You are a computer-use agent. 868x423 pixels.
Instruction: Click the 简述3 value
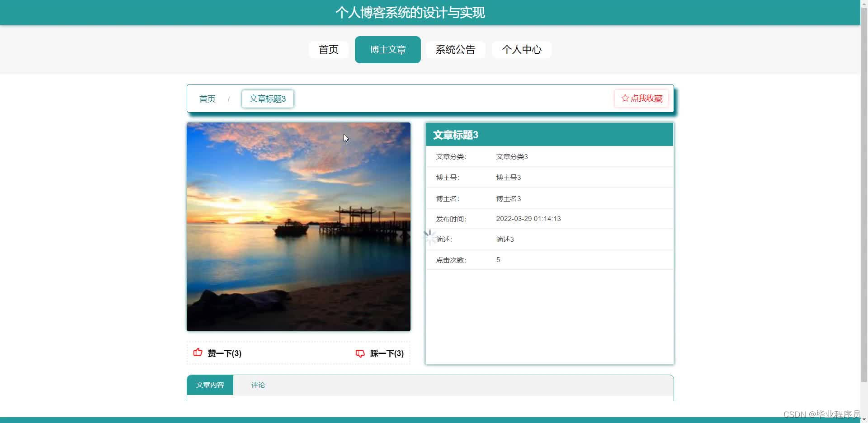pos(505,240)
